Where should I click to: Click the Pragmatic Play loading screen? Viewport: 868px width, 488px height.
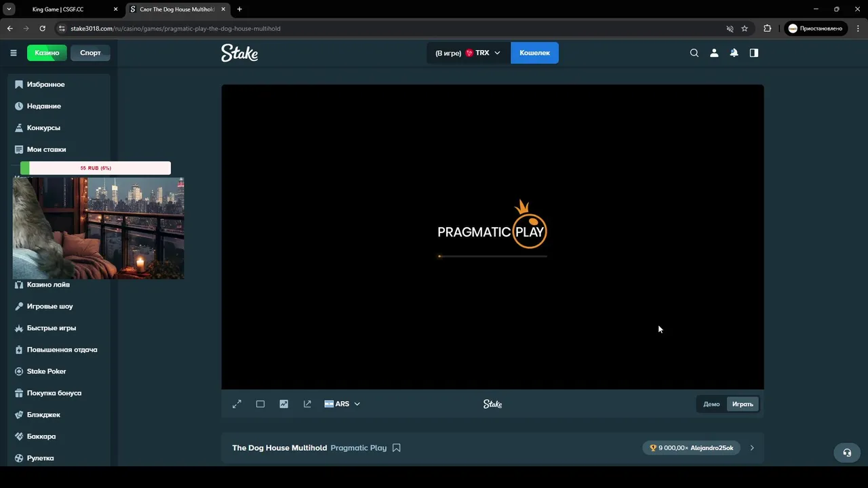click(x=492, y=237)
